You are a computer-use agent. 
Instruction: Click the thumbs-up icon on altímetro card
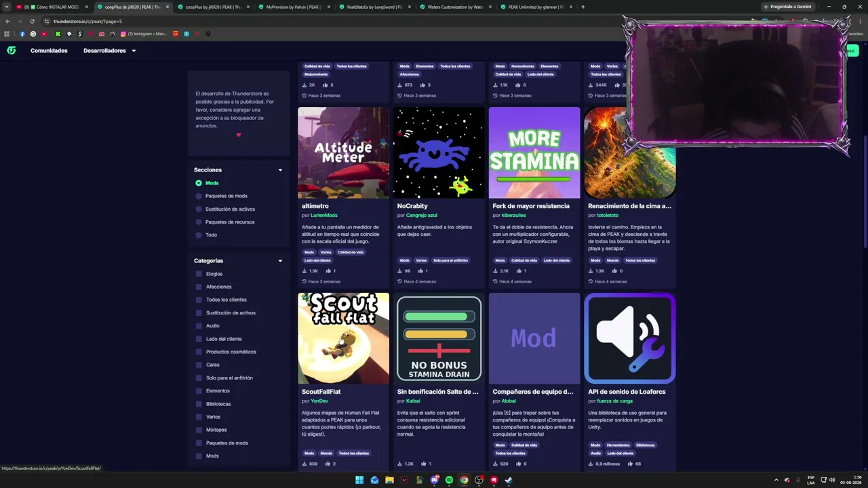[328, 271]
